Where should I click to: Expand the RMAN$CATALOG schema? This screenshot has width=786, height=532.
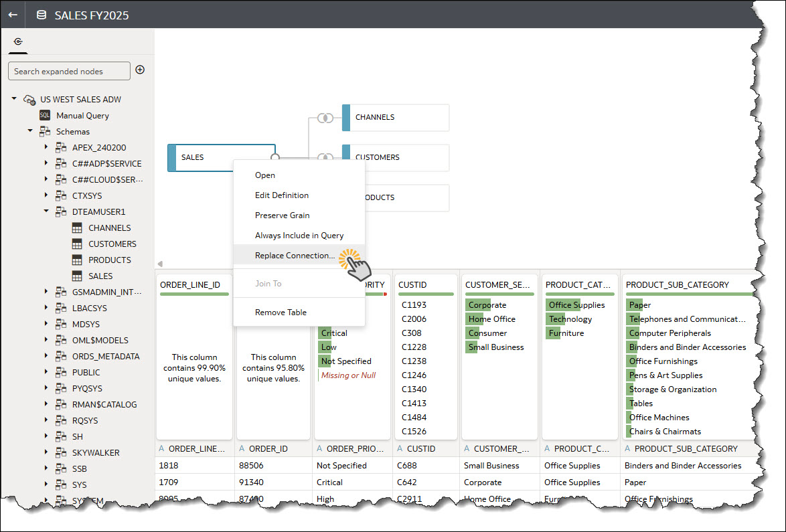point(46,404)
